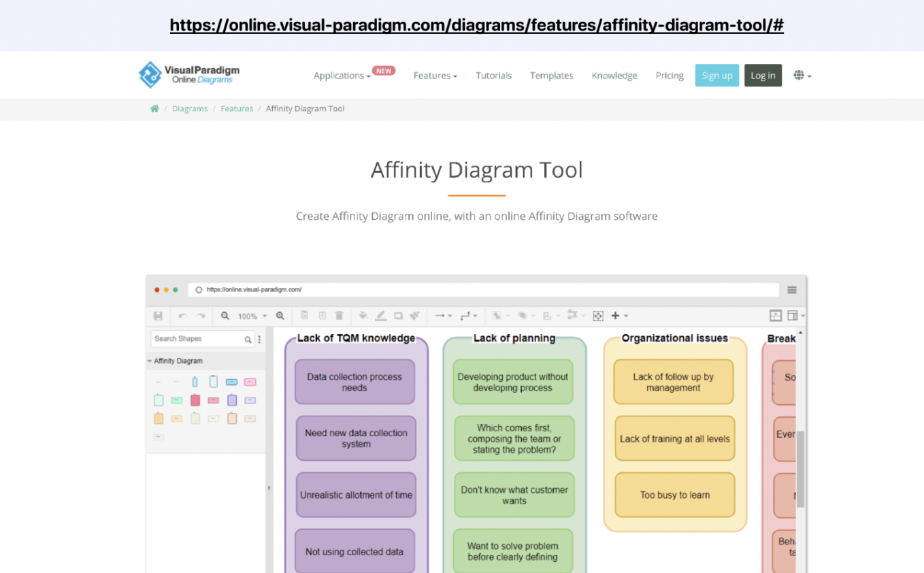924x573 pixels.
Task: Follow the Diagrams breadcrumb link
Action: pos(190,109)
